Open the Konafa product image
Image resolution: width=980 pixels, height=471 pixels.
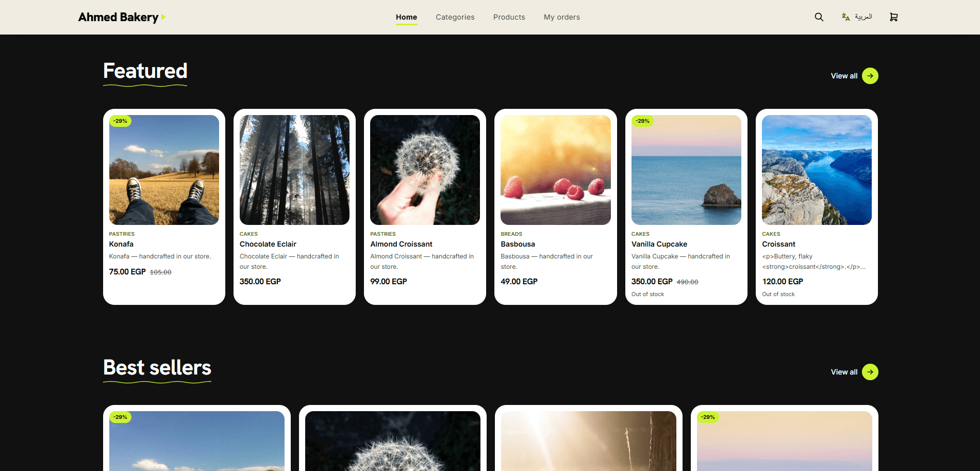coord(164,170)
